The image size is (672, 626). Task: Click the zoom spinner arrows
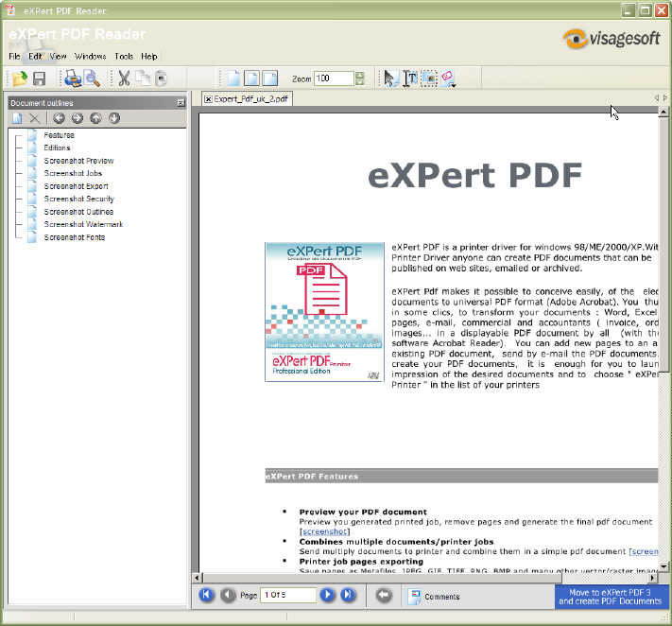coord(359,78)
